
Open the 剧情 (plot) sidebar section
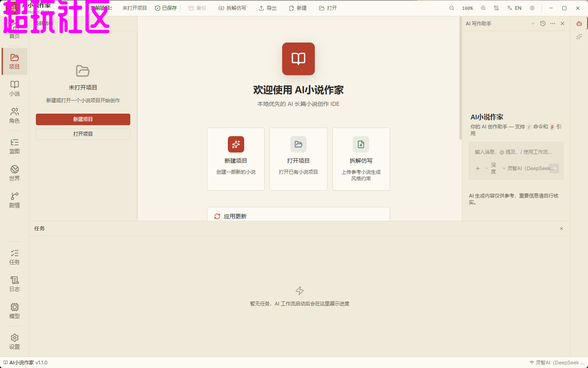(x=15, y=200)
